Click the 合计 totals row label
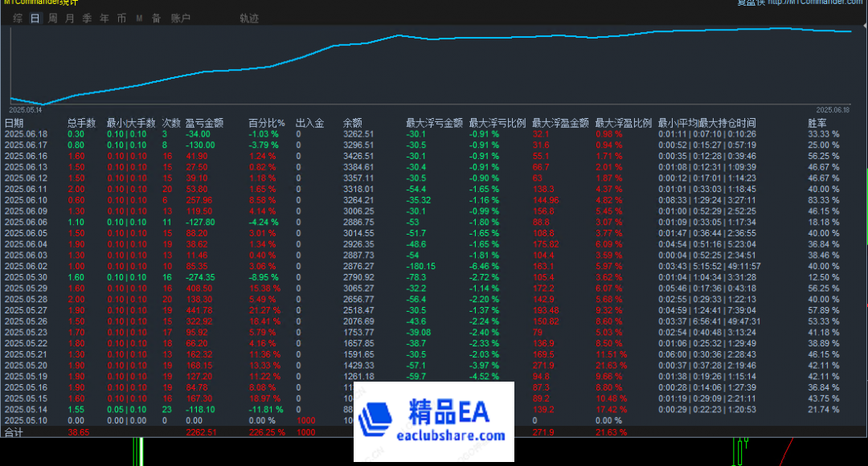This screenshot has width=868, height=466. point(14,432)
